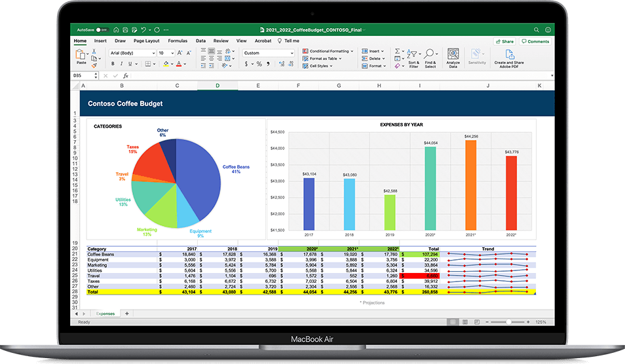Toggle Underline formatting

tap(130, 64)
